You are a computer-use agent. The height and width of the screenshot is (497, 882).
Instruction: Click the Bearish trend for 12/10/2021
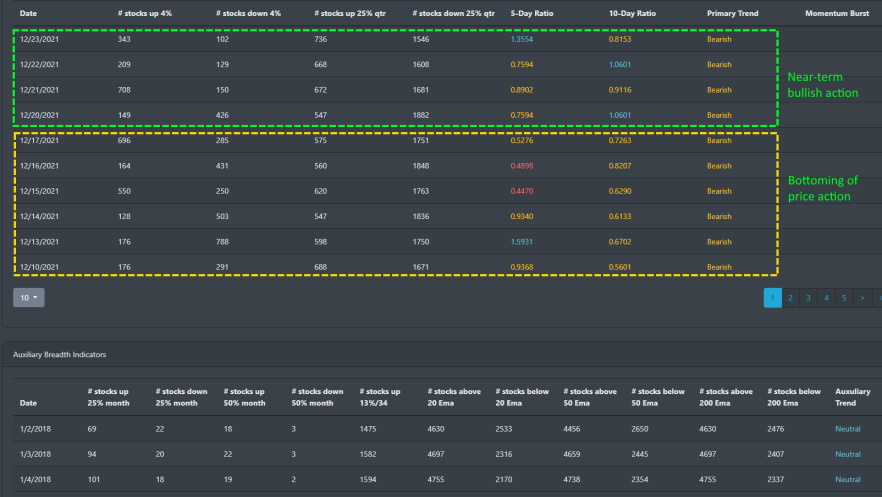pos(719,267)
